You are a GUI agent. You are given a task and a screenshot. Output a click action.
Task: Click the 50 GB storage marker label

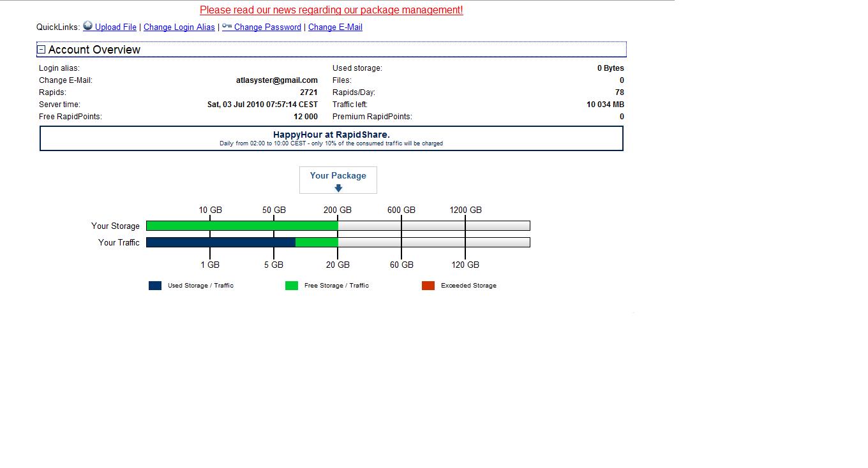point(274,210)
